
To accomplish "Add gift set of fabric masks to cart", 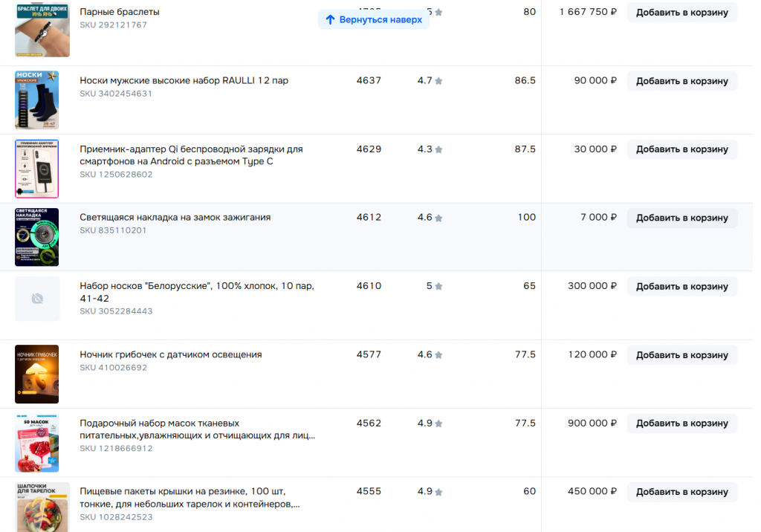I will point(681,424).
